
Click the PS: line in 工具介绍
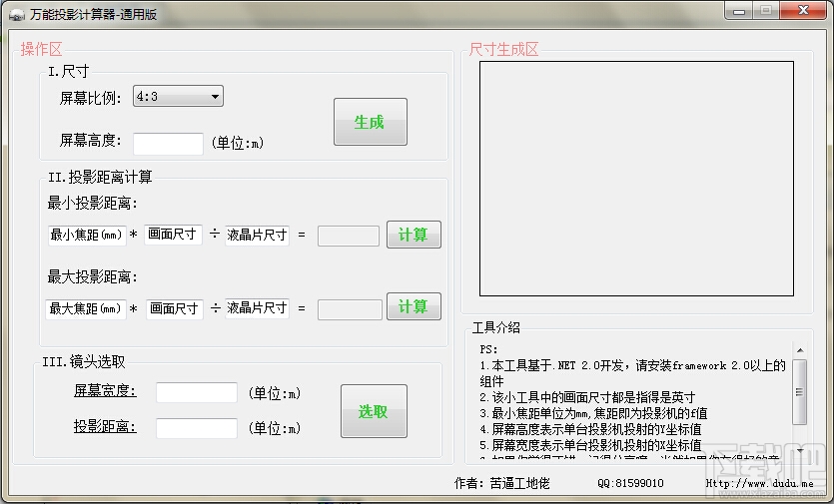pos(488,350)
